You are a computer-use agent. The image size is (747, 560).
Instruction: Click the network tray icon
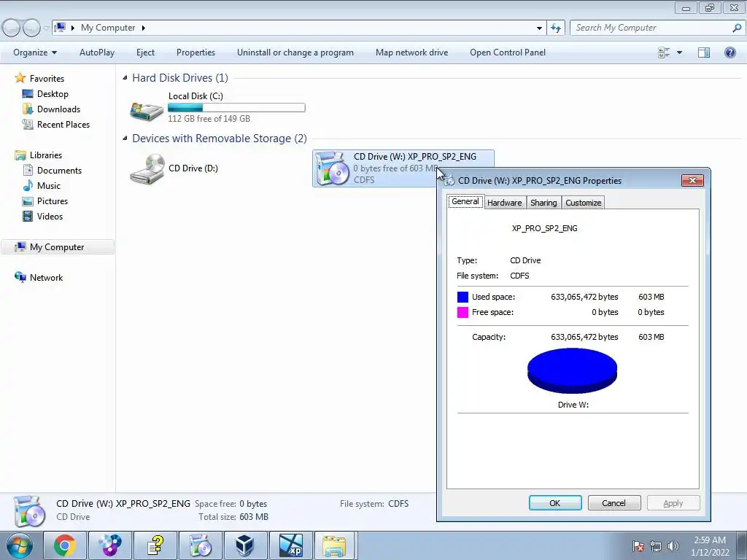click(656, 546)
